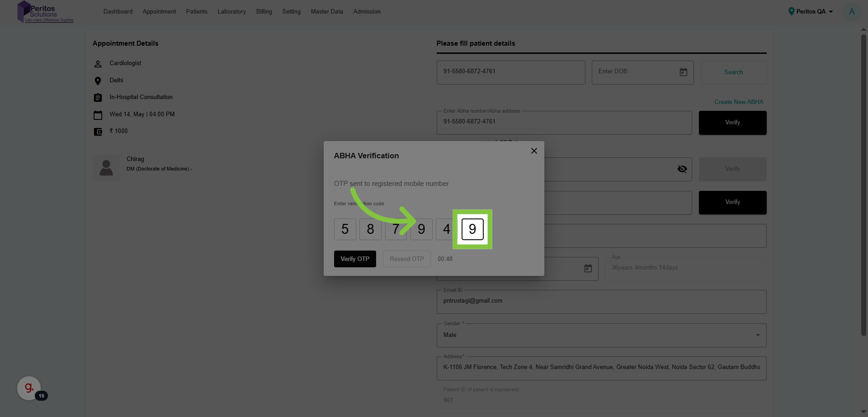Click the Peritos Solutions logo

coord(45,12)
